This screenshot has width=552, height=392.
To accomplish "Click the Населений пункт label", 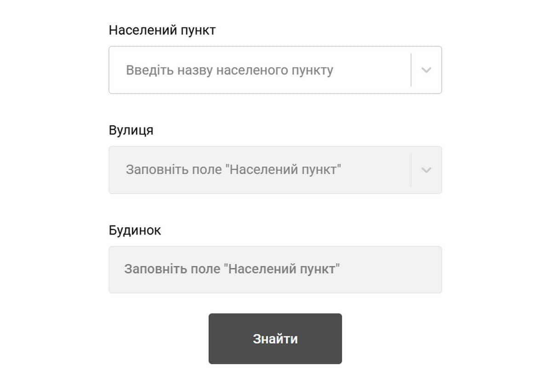I will click(162, 31).
